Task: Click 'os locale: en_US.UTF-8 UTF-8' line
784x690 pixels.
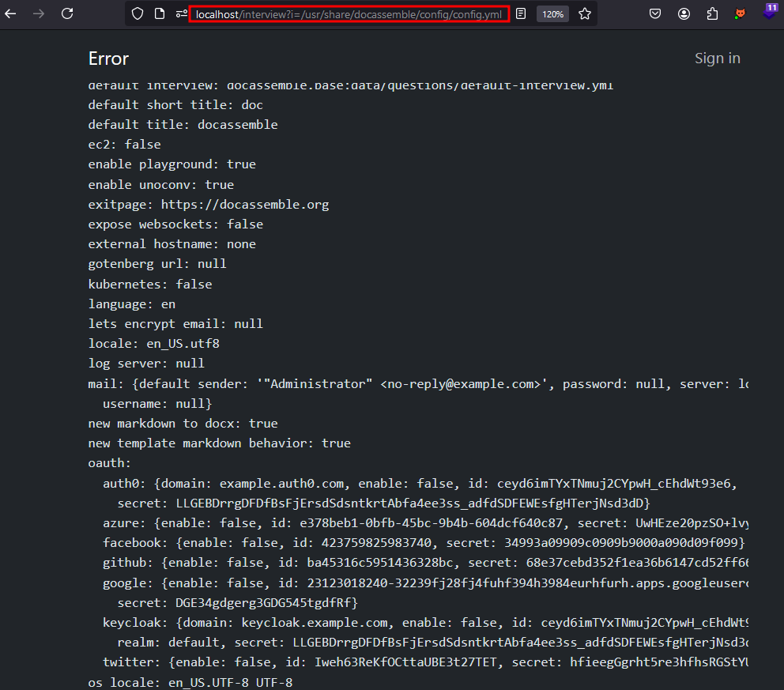Action: pyautogui.click(x=190, y=683)
